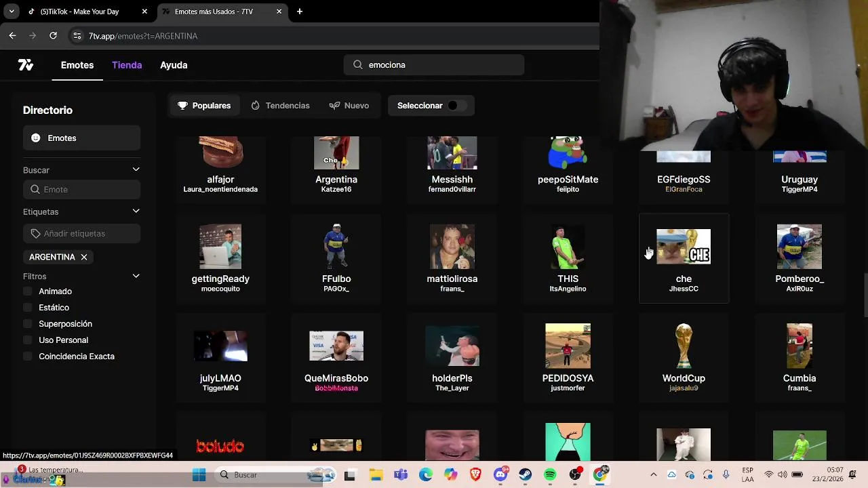This screenshot has width=868, height=488.
Task: Open Spotify from the taskbar
Action: [551, 475]
